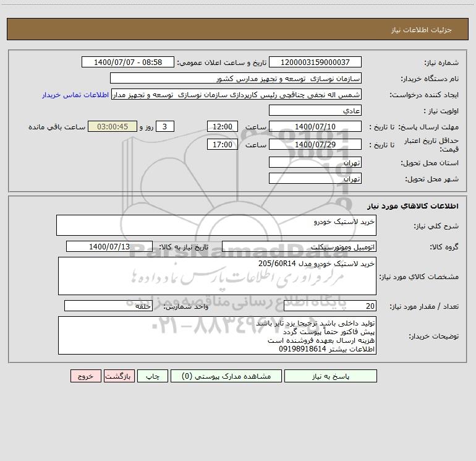The height and width of the screenshot is (461, 476).
Task: Click the تاریخ نیاز به کالا label
Action: 184,247
